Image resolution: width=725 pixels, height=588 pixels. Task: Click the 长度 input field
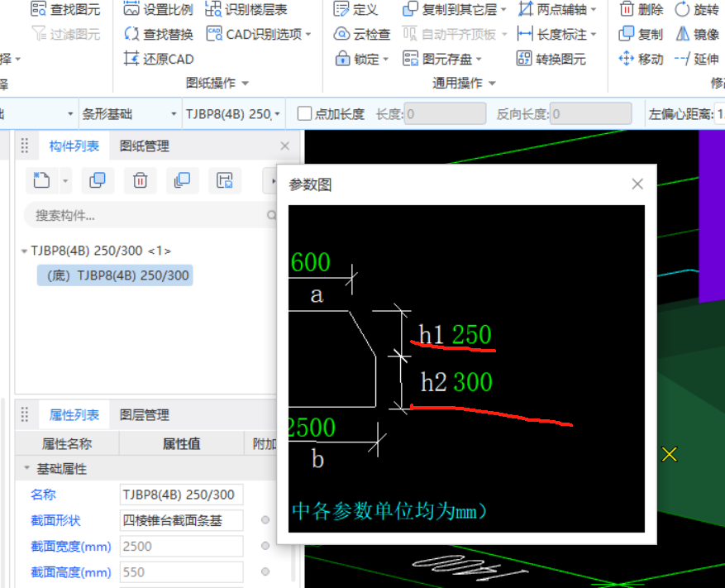coord(445,114)
